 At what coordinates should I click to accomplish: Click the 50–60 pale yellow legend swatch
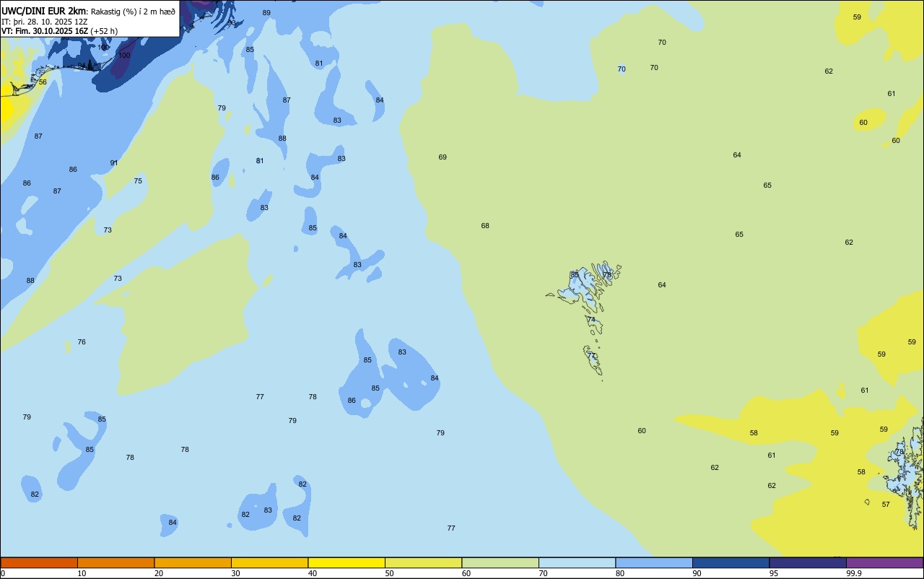423,562
